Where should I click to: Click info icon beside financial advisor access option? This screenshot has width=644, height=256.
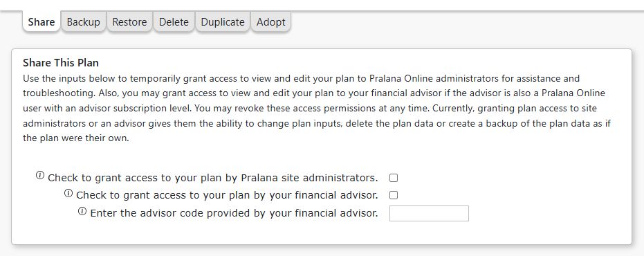pos(68,193)
